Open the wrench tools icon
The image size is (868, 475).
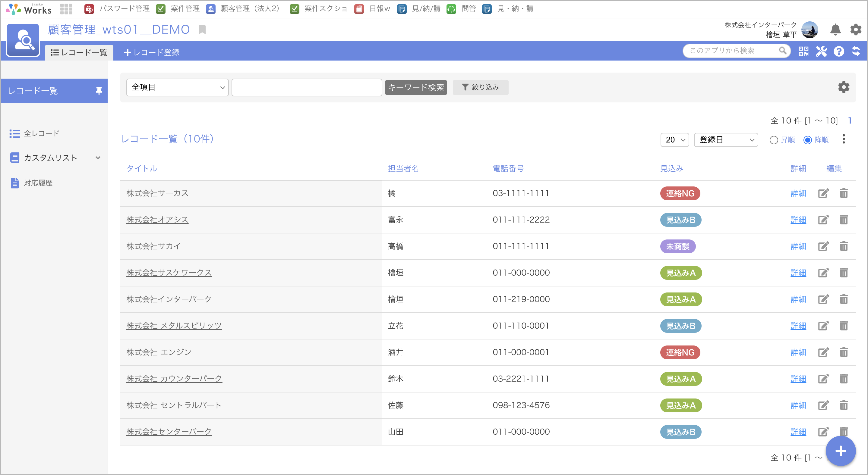[821, 51]
